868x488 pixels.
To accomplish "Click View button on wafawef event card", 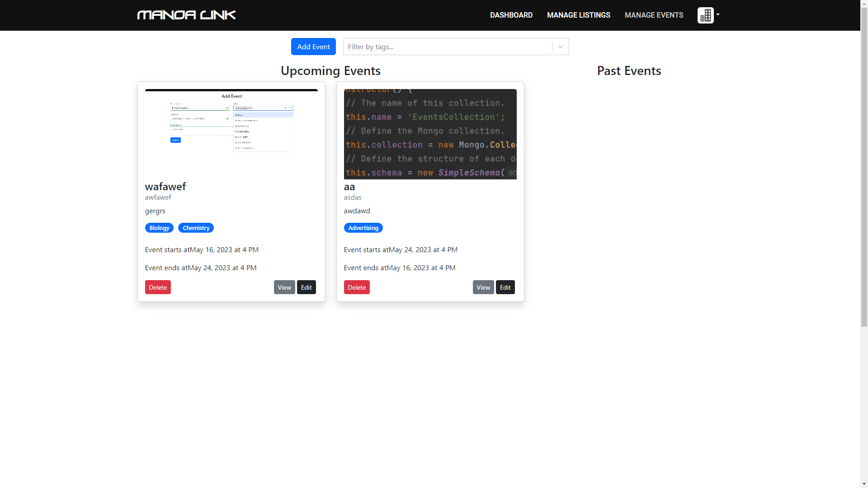I will click(x=284, y=287).
